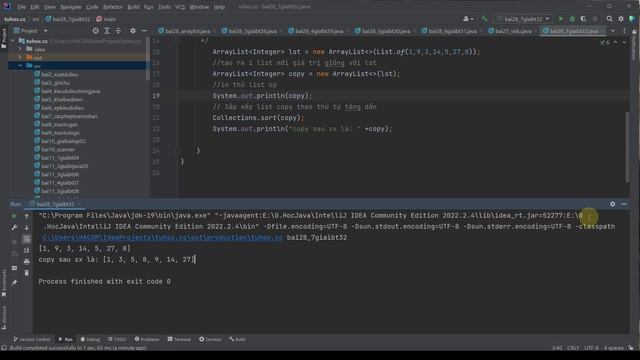The image size is (640, 360).
Task: Open the Problems tool window
Action: [147, 339]
